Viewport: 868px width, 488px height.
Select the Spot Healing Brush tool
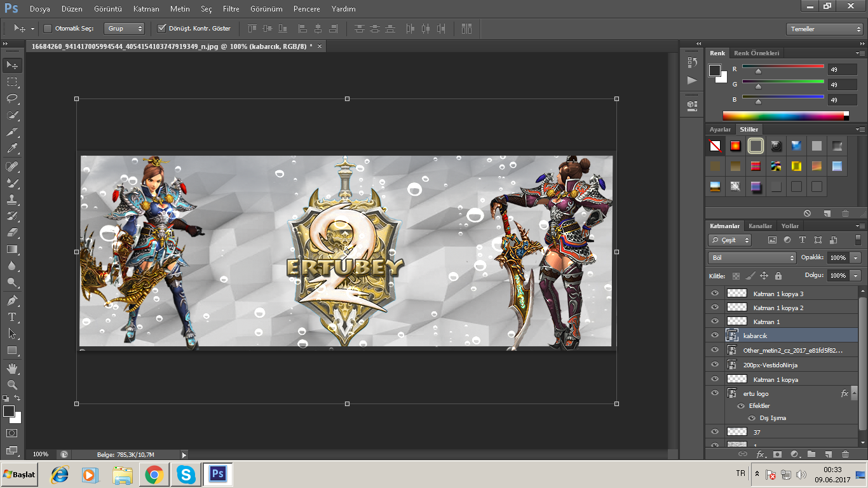tap(12, 166)
